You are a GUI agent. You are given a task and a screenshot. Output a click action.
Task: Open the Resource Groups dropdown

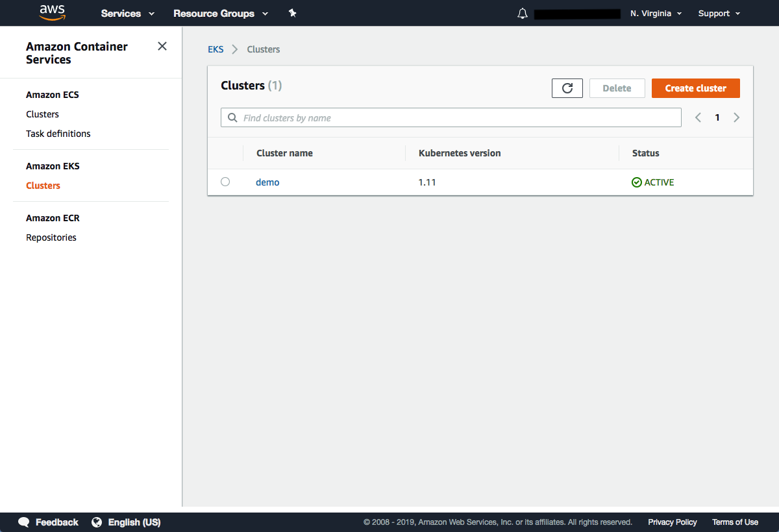(x=221, y=14)
